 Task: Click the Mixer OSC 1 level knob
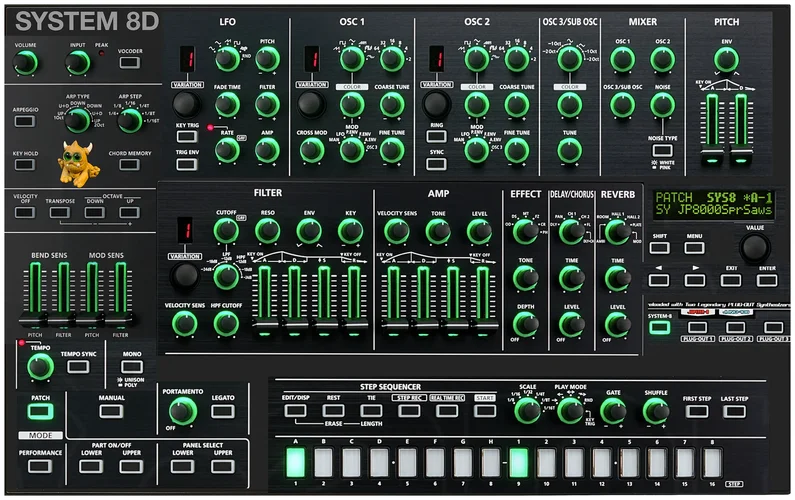[623, 59]
